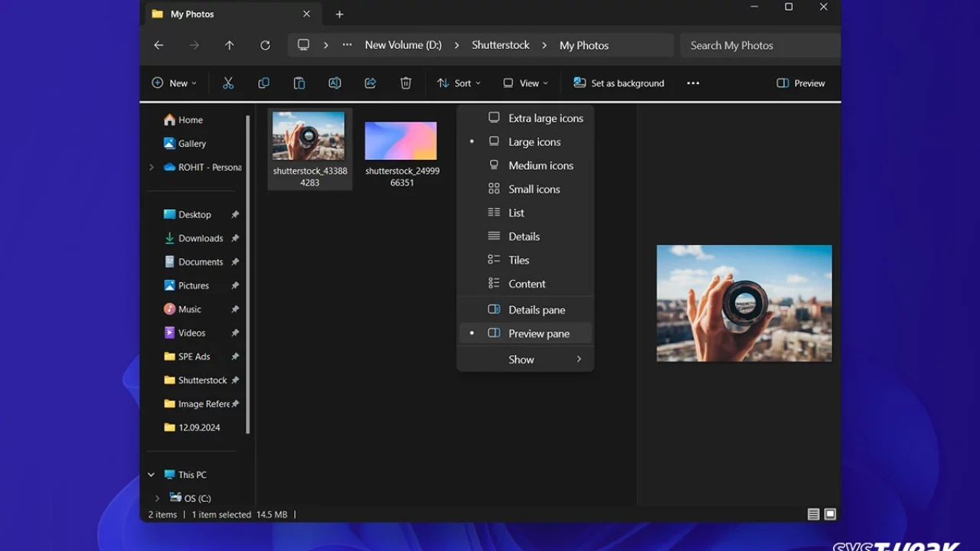The image size is (980, 551).
Task: Collapse the This PC tree node
Action: tap(151, 474)
